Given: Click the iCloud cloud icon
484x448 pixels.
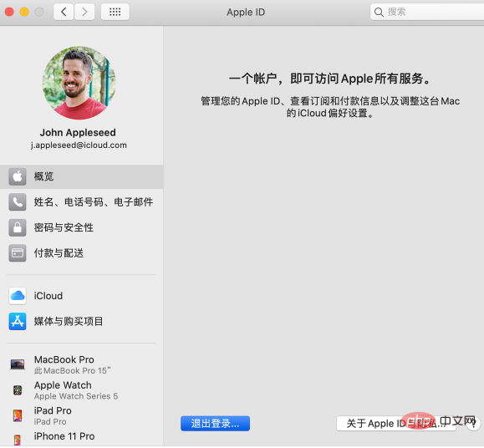Looking at the screenshot, I should (x=18, y=296).
